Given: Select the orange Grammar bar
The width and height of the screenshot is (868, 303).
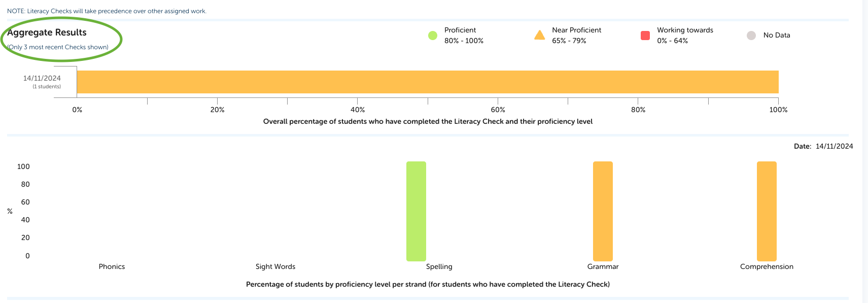Looking at the screenshot, I should [x=603, y=211].
